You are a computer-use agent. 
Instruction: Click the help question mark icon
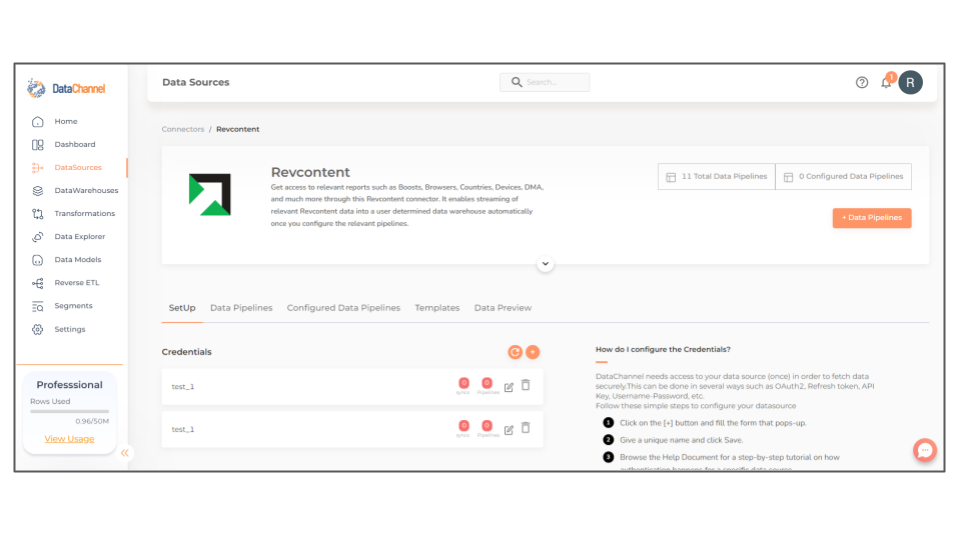point(861,82)
